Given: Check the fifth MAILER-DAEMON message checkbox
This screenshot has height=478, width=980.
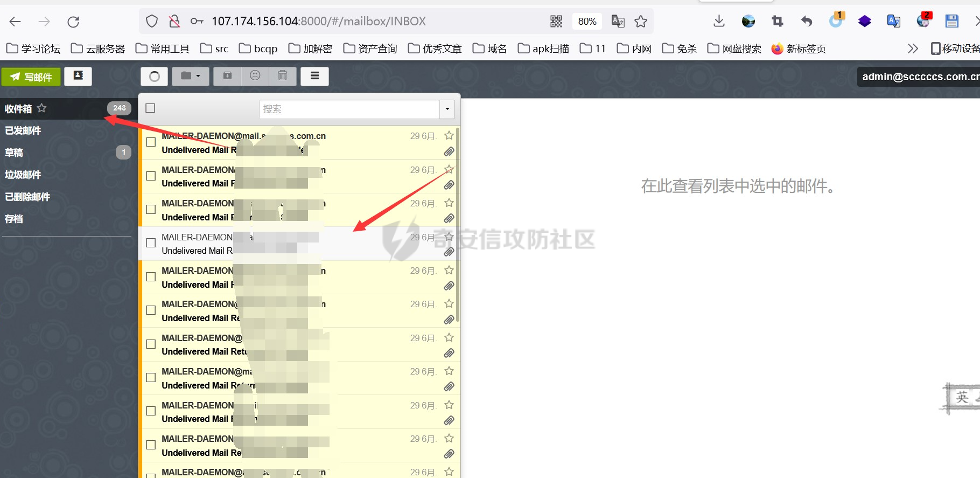Looking at the screenshot, I should [x=151, y=276].
